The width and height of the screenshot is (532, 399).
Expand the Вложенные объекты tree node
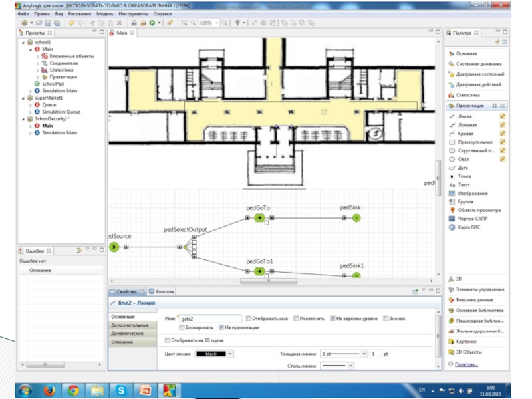coord(38,57)
